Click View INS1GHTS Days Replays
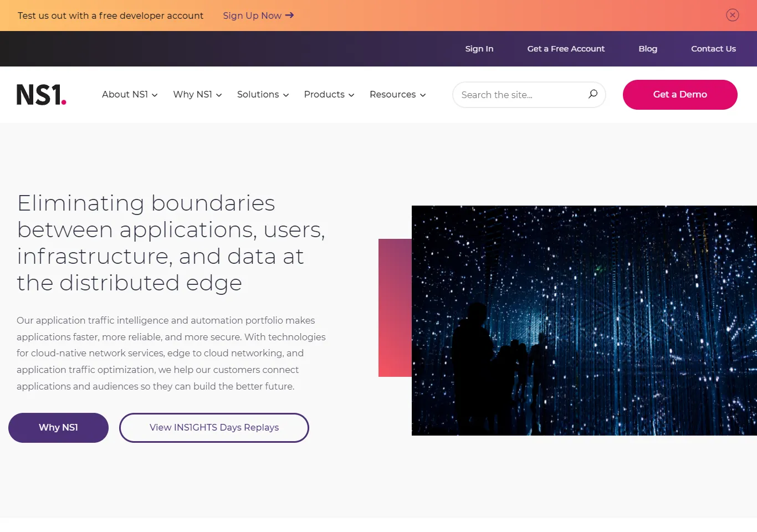 (x=214, y=427)
